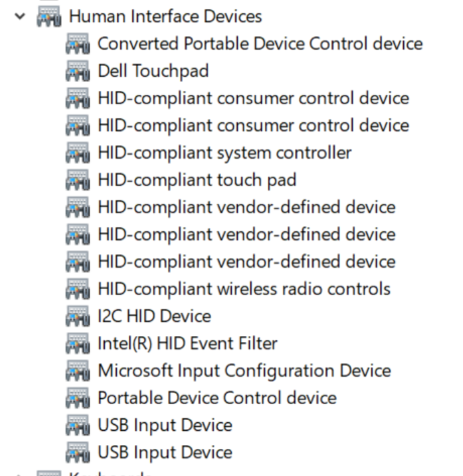Click the HID-compliant wireless radio controls icon

click(x=78, y=289)
